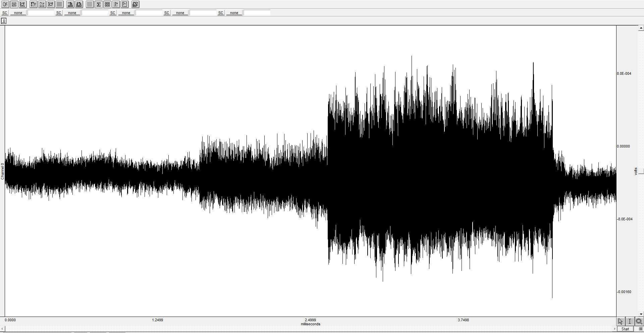Screen dimensions: 644x333
Task: Click the '0.00000' y-axis label
Action: tap(623, 146)
